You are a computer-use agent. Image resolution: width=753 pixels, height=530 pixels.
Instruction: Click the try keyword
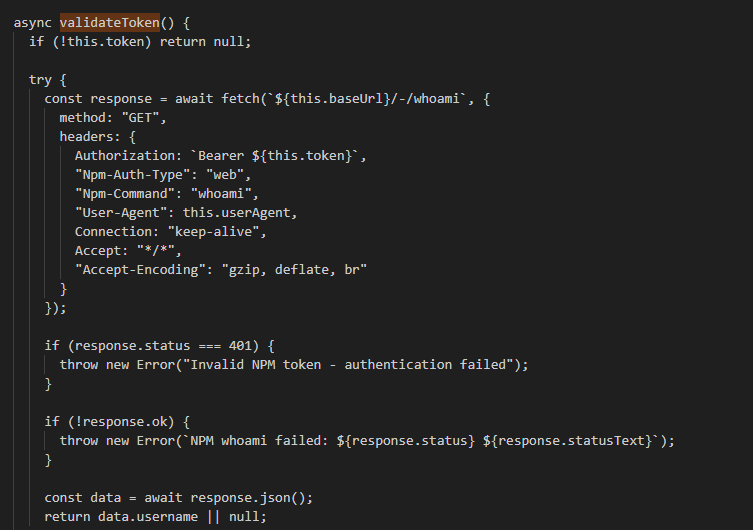41,79
